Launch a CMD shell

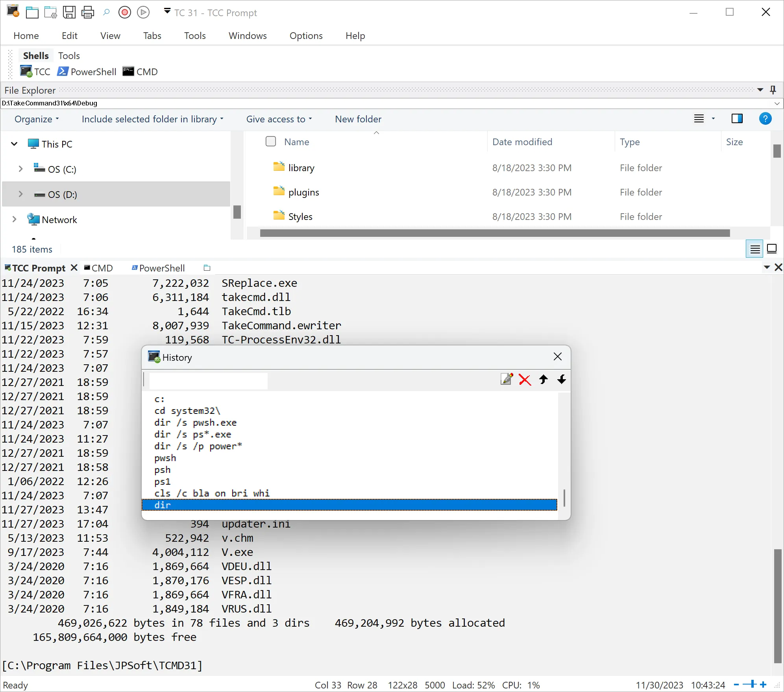(x=140, y=72)
